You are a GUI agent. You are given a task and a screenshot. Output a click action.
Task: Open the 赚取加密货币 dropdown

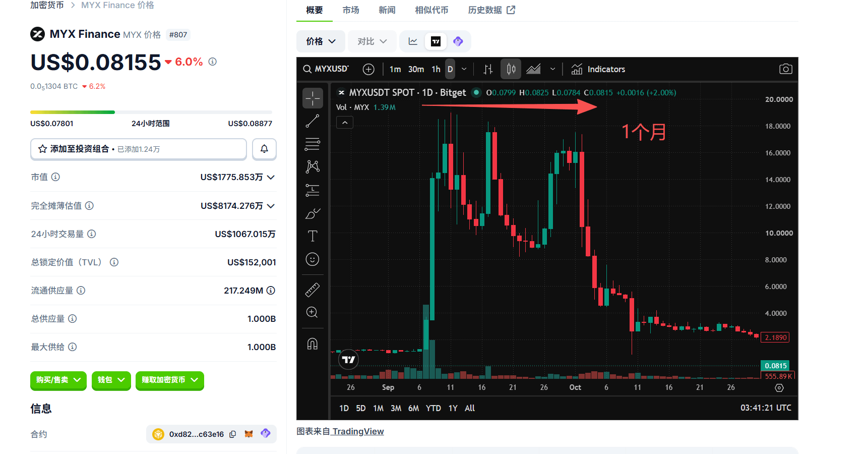[170, 380]
